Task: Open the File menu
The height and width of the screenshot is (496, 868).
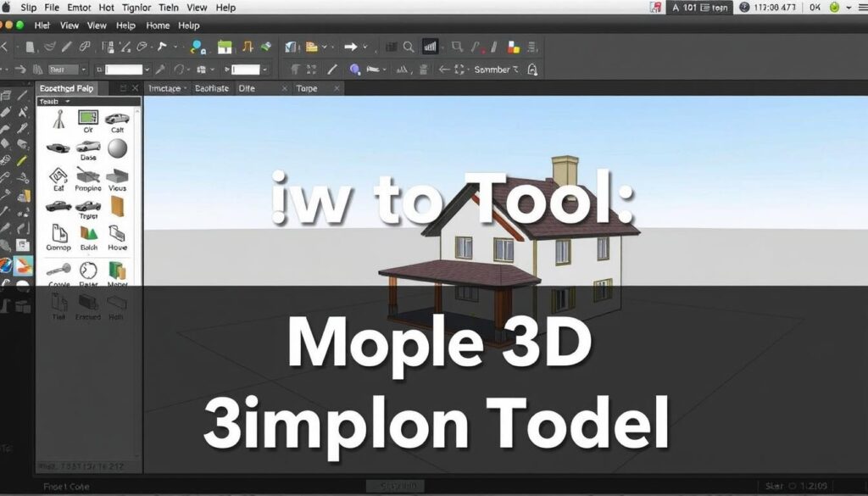Action: (x=52, y=8)
